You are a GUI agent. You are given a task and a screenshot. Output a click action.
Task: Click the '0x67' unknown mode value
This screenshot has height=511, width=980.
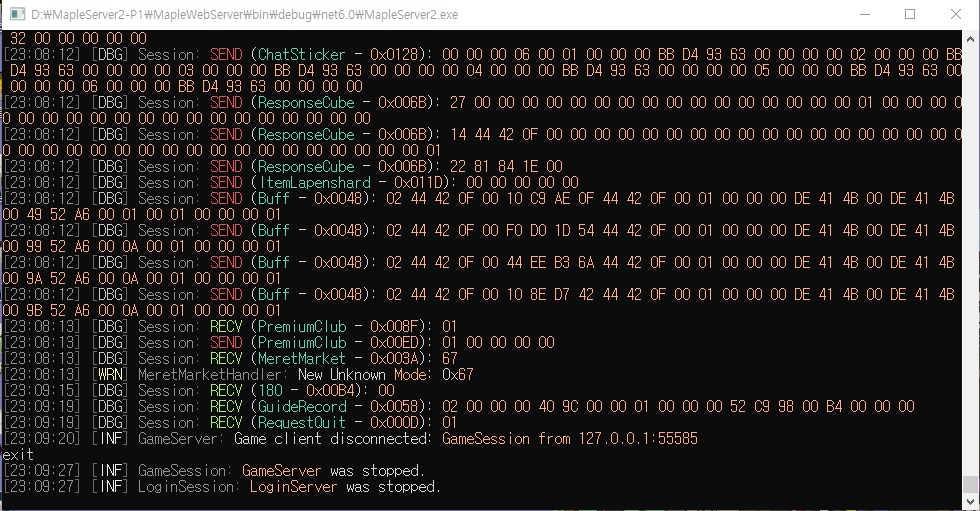pos(458,375)
